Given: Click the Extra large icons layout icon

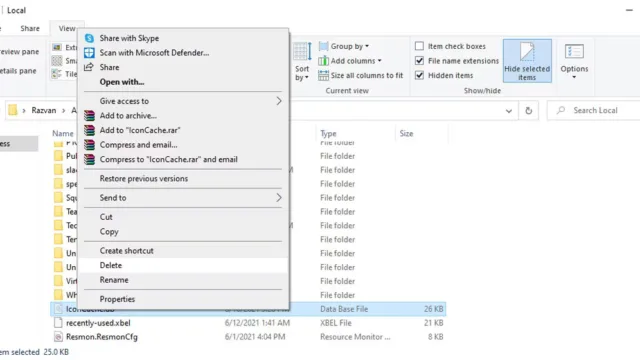Looking at the screenshot, I should pos(57,48).
